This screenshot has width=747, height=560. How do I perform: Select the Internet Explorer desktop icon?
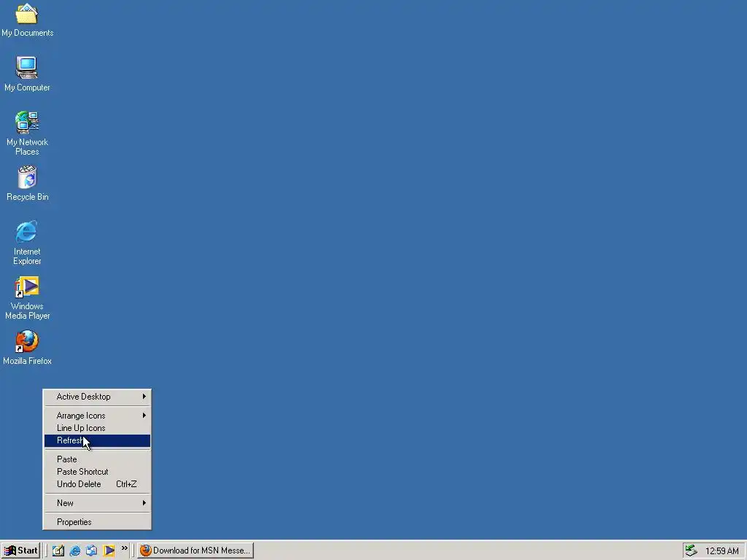pyautogui.click(x=27, y=243)
